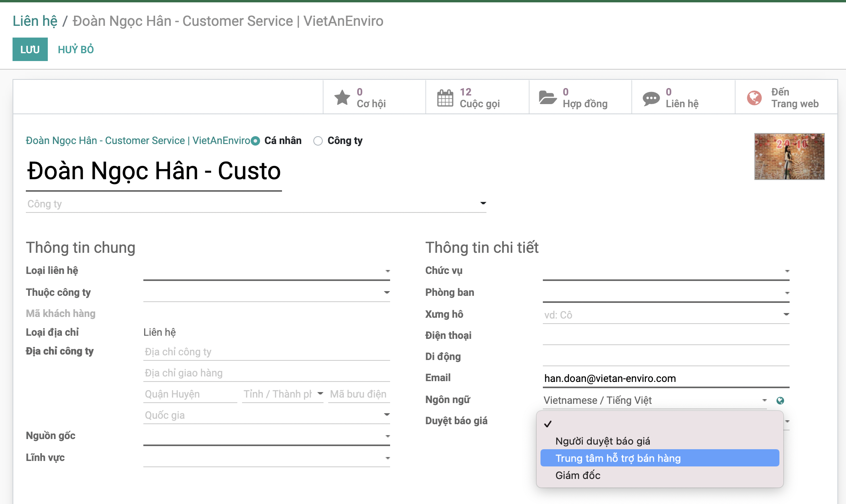The width and height of the screenshot is (846, 504).
Task: Open the Hợp đồng folder icon
Action: pyautogui.click(x=547, y=97)
